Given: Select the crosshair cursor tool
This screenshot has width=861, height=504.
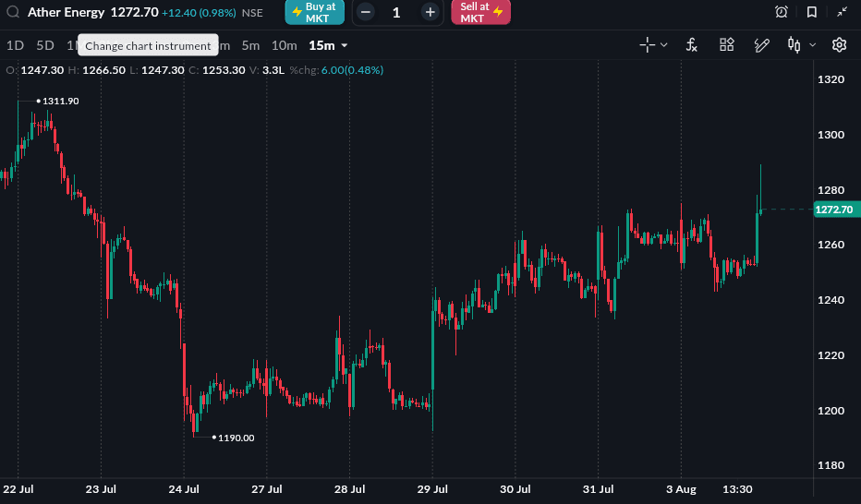Looking at the screenshot, I should 648,45.
